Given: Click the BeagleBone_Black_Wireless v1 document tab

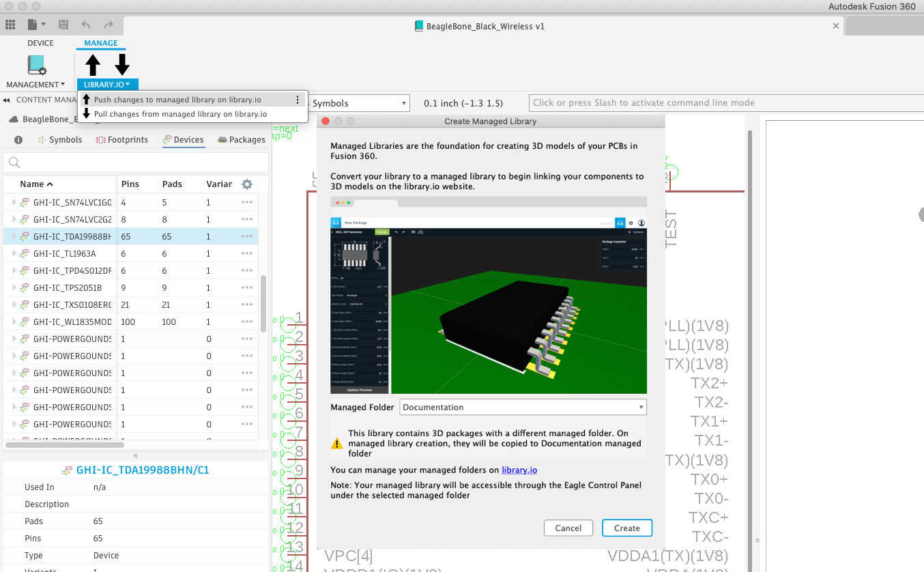Looking at the screenshot, I should coord(486,26).
